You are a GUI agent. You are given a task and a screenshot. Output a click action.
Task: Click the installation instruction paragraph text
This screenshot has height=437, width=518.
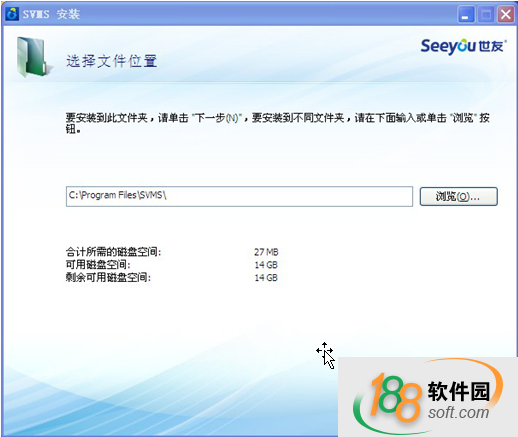pos(277,123)
